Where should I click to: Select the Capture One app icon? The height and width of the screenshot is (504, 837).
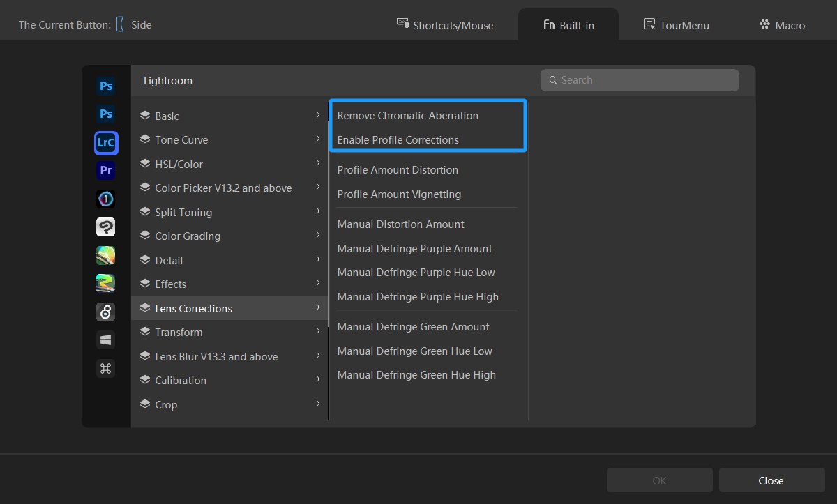pos(106,199)
